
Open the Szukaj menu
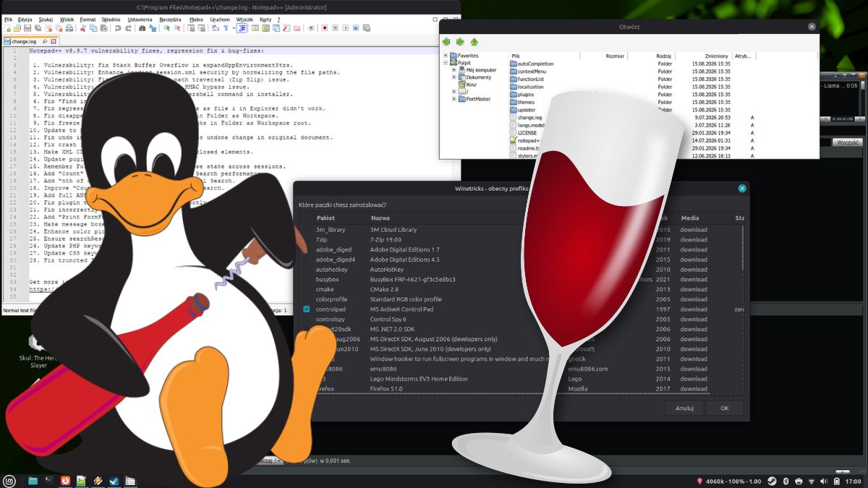click(46, 20)
